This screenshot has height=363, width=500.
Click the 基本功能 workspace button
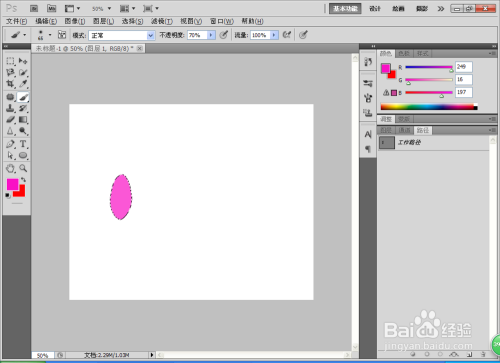click(x=345, y=9)
